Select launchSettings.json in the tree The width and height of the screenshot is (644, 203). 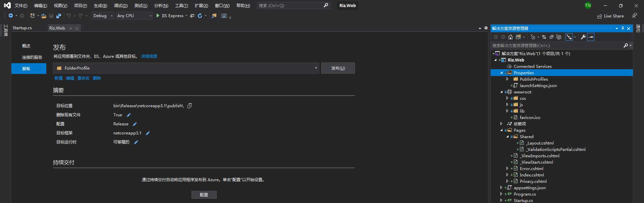[538, 86]
